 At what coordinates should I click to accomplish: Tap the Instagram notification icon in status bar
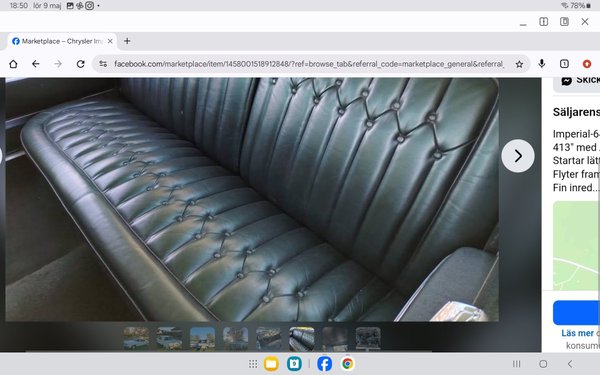tap(89, 6)
